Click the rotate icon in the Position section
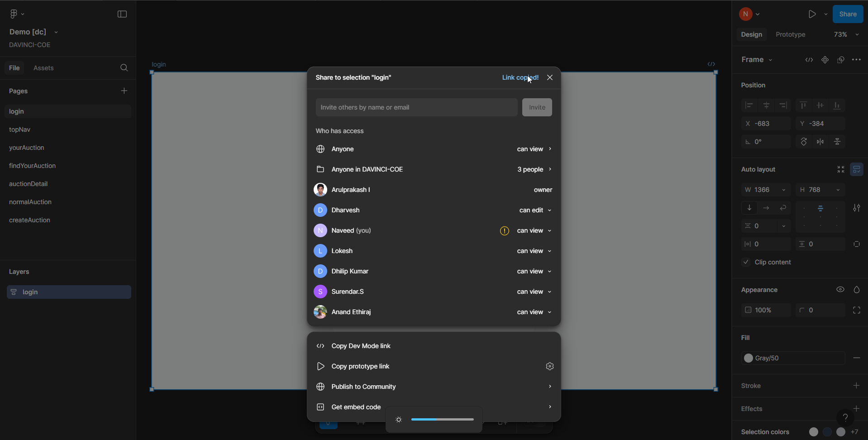The image size is (868, 440). tap(804, 142)
